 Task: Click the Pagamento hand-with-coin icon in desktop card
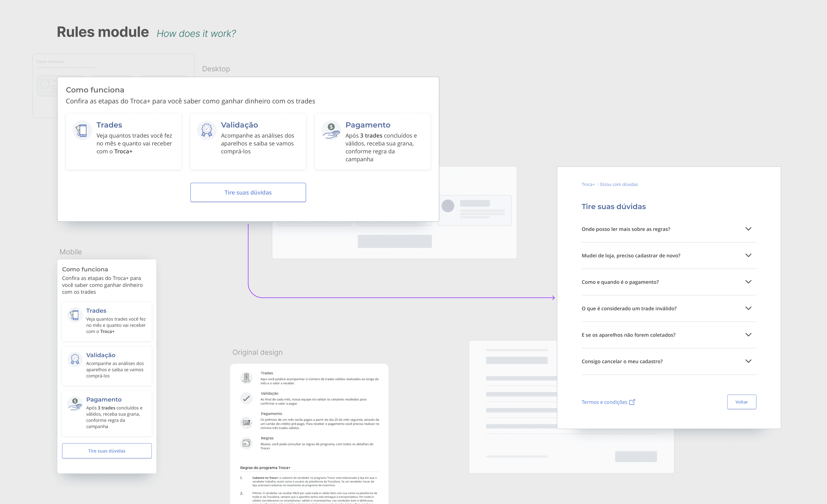331,131
